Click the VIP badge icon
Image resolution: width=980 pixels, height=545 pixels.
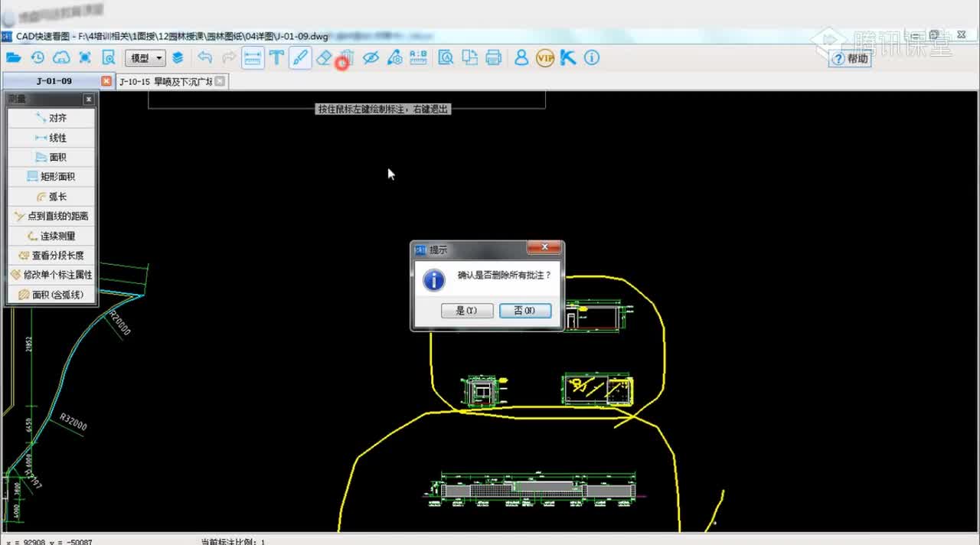[x=545, y=57]
